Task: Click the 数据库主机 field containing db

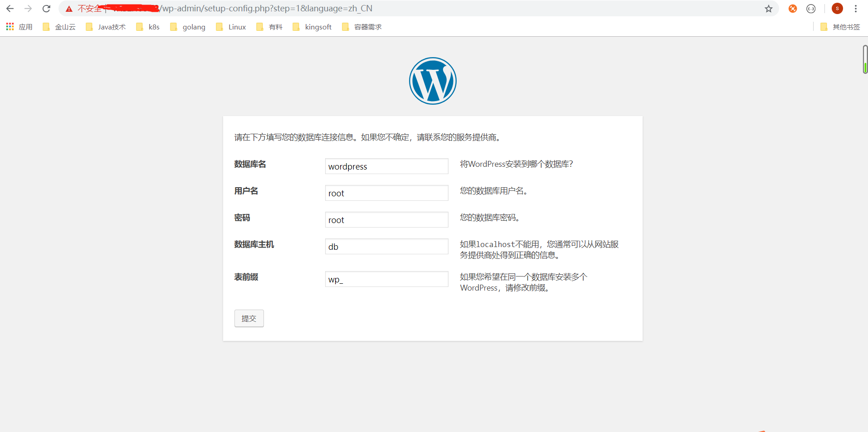Action: pos(386,246)
